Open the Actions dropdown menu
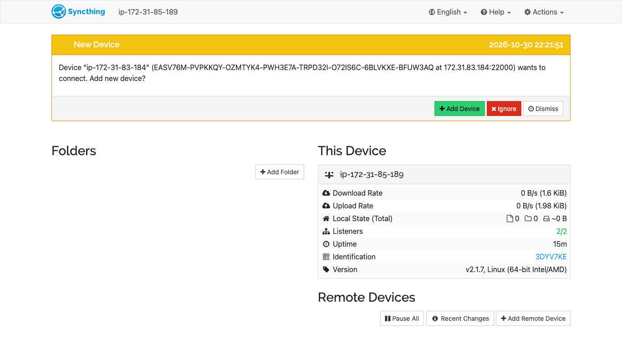This screenshot has width=622, height=364. coord(544,12)
